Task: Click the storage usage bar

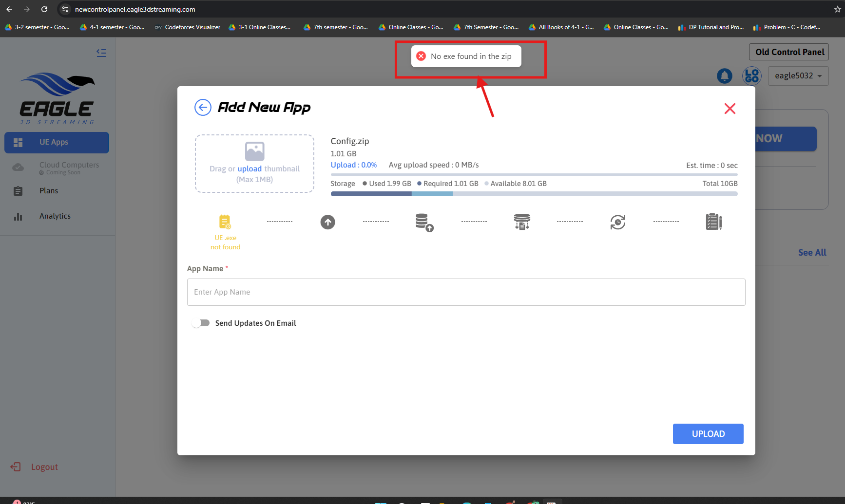Action: coord(534,194)
